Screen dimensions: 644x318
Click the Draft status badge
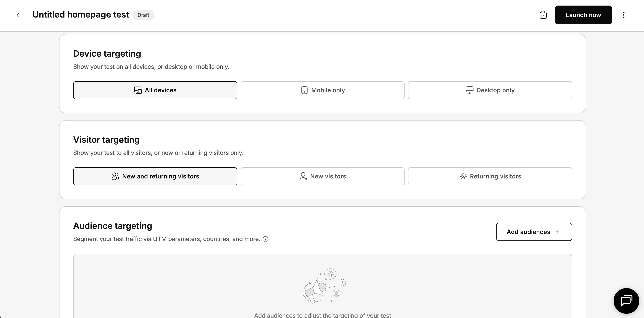point(143,15)
